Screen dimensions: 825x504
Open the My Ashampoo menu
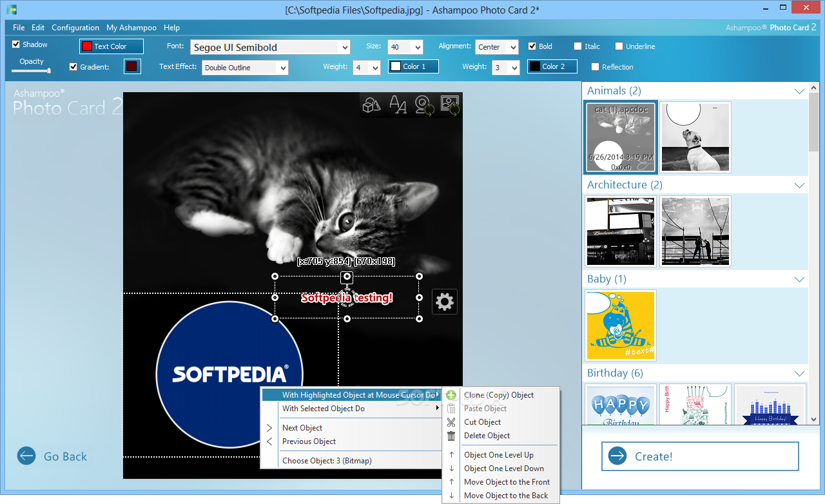click(131, 28)
